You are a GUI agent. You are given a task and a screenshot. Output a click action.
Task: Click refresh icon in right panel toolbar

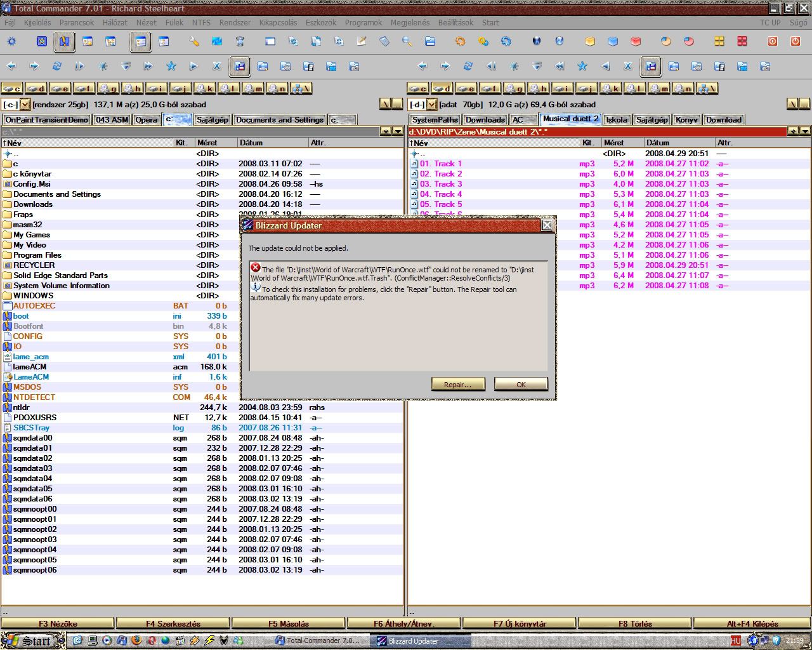point(468,66)
